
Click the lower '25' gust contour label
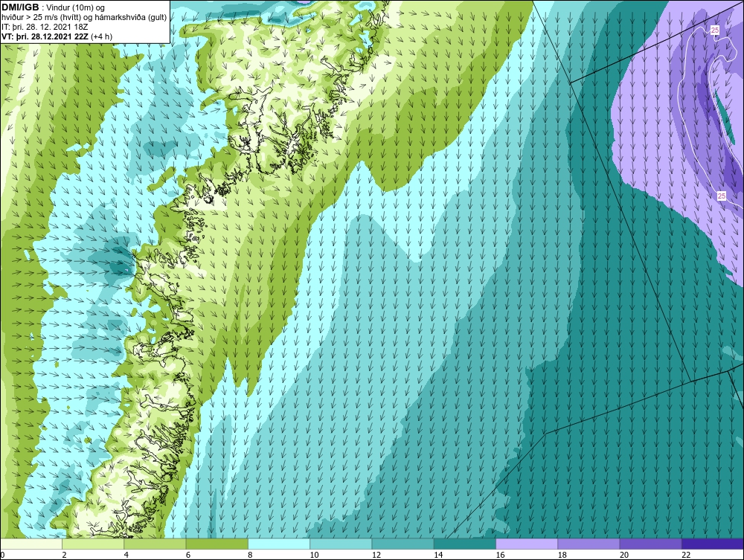pos(721,196)
